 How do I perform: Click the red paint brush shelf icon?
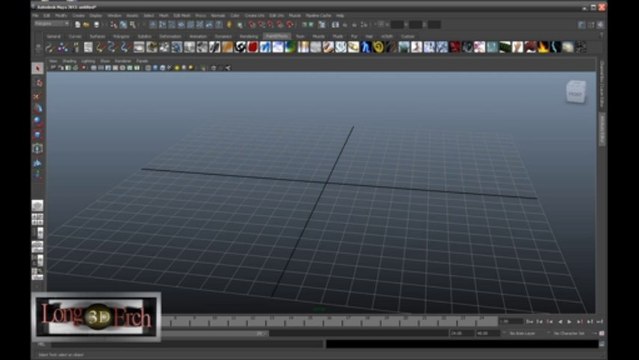(x=253, y=47)
